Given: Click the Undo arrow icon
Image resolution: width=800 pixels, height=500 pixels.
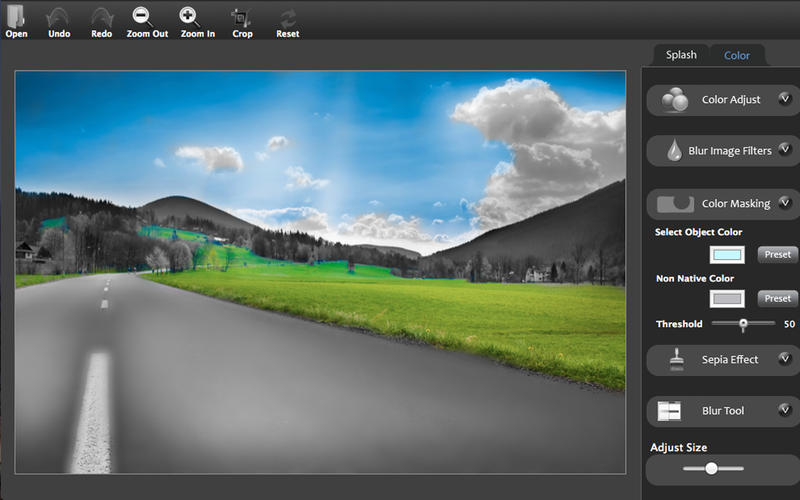Looking at the screenshot, I should 59,17.
